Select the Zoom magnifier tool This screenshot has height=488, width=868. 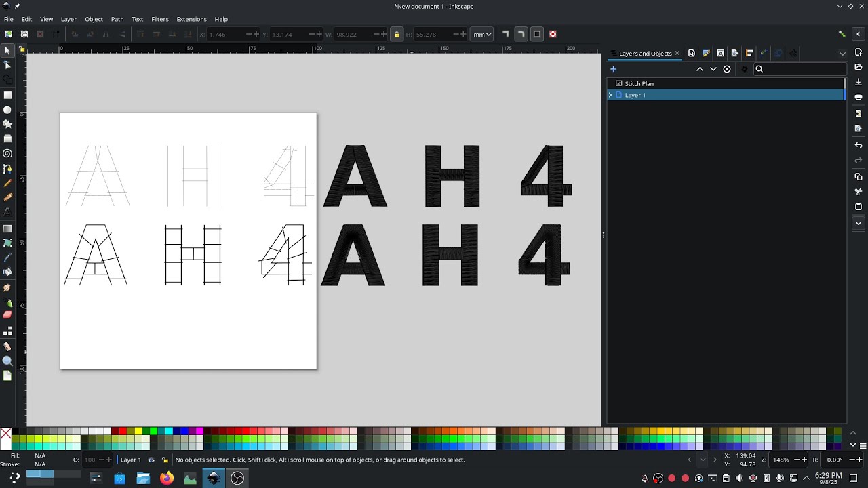coord(7,361)
